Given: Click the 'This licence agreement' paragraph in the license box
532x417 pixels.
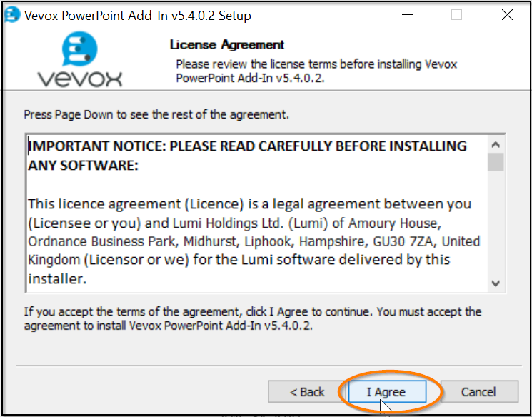Looking at the screenshot, I should point(254,241).
